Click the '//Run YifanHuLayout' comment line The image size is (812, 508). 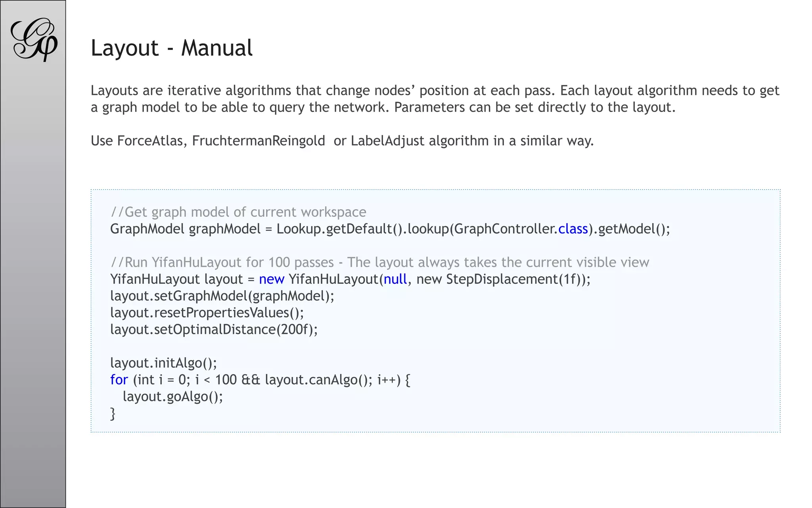380,262
